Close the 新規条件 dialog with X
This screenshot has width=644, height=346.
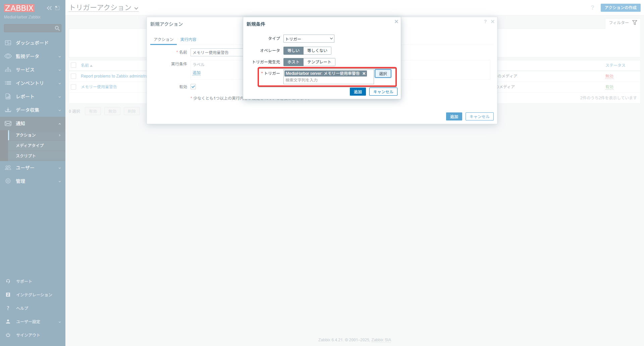[x=396, y=21]
